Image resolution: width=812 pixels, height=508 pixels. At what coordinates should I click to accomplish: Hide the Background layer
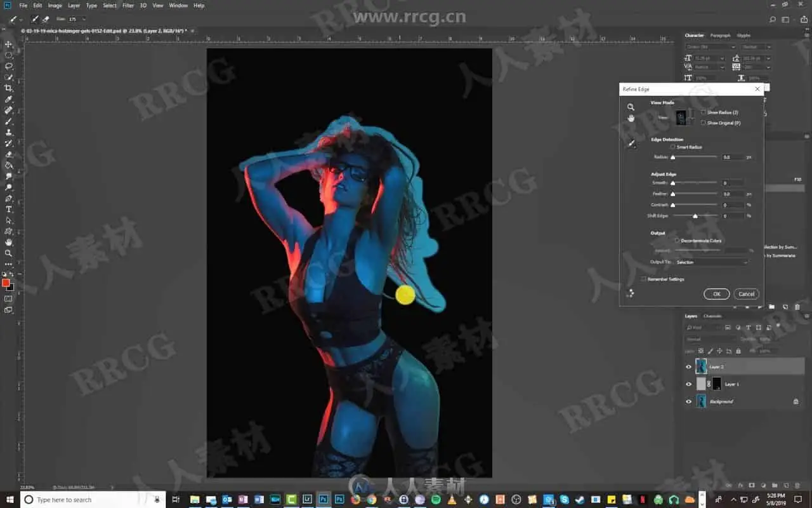pyautogui.click(x=689, y=401)
